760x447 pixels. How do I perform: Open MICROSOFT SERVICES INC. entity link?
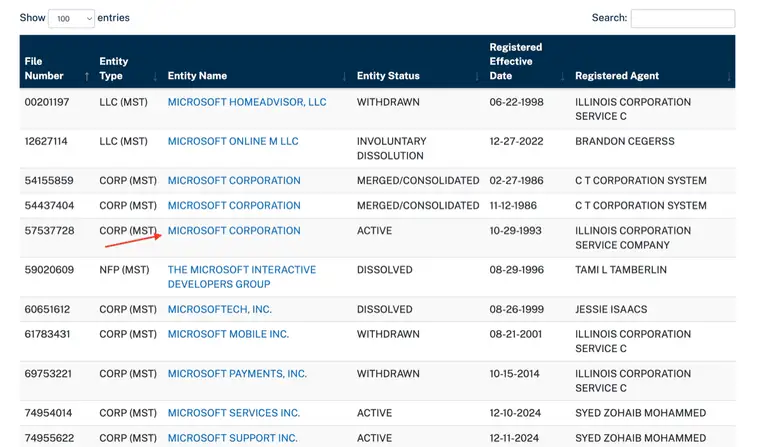(234, 413)
